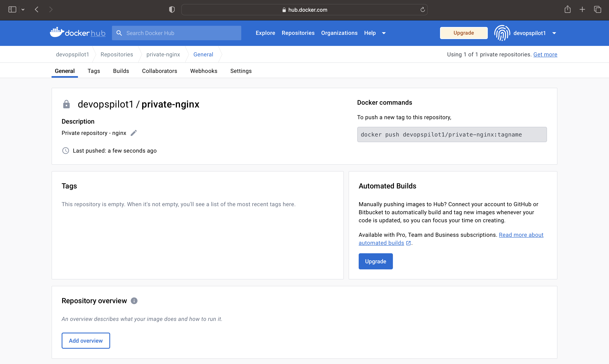Switch to the Webhooks tab
The height and width of the screenshot is (364, 609).
pos(204,71)
